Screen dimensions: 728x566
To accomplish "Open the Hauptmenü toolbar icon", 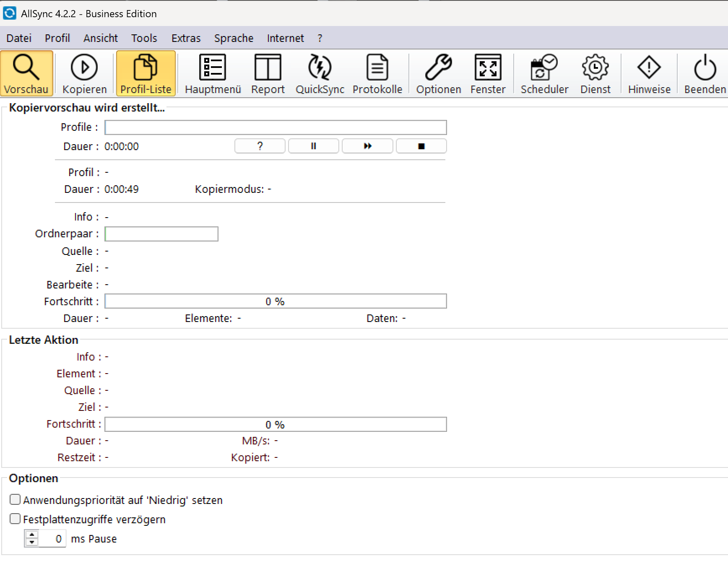I will (x=213, y=68).
